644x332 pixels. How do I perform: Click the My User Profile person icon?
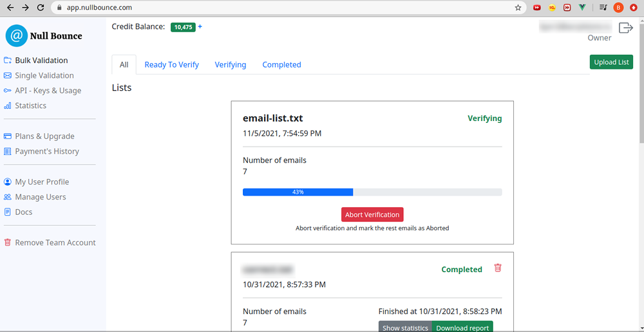click(7, 182)
